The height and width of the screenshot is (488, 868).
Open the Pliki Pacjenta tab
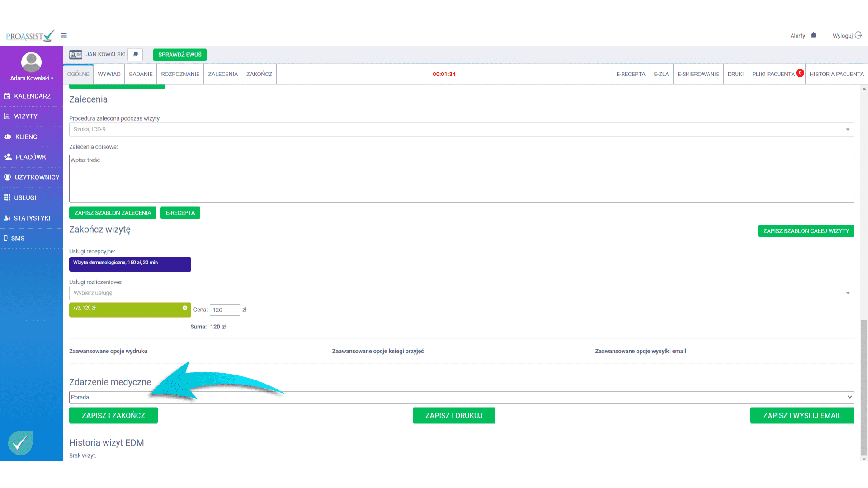(777, 74)
